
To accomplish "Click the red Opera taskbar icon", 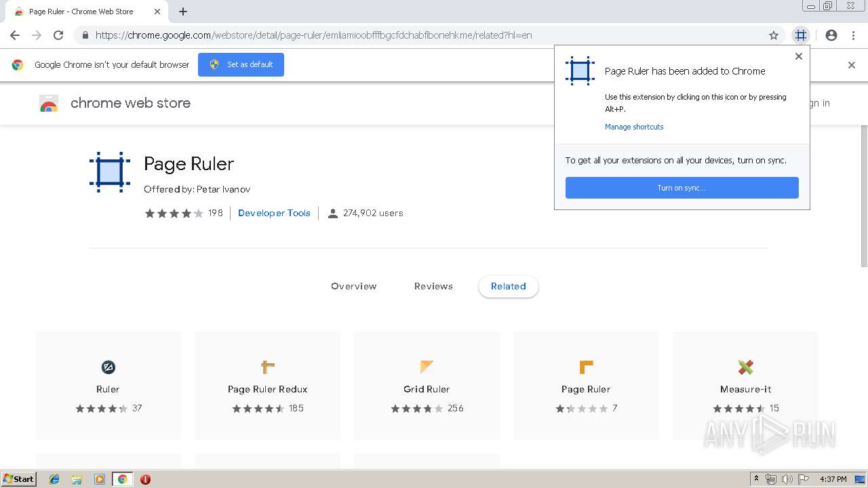I will 145,479.
